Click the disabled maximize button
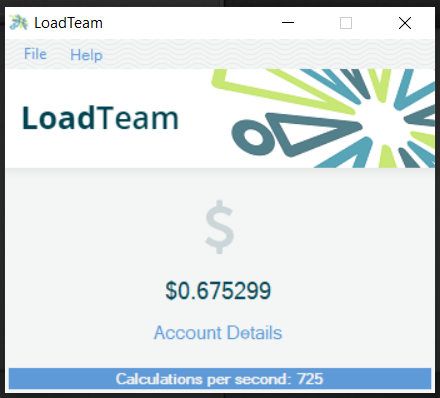 pyautogui.click(x=346, y=23)
